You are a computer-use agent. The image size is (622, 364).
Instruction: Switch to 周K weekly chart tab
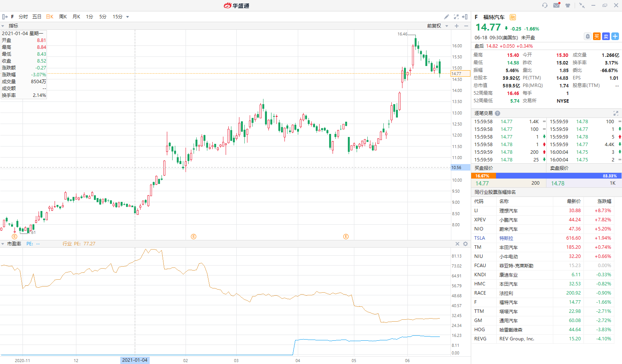[63, 17]
